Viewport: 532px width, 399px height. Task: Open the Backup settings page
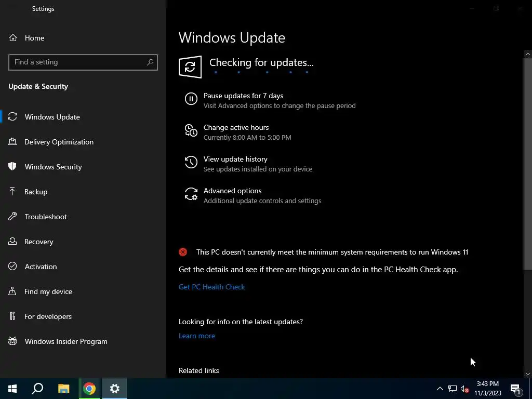83,192
